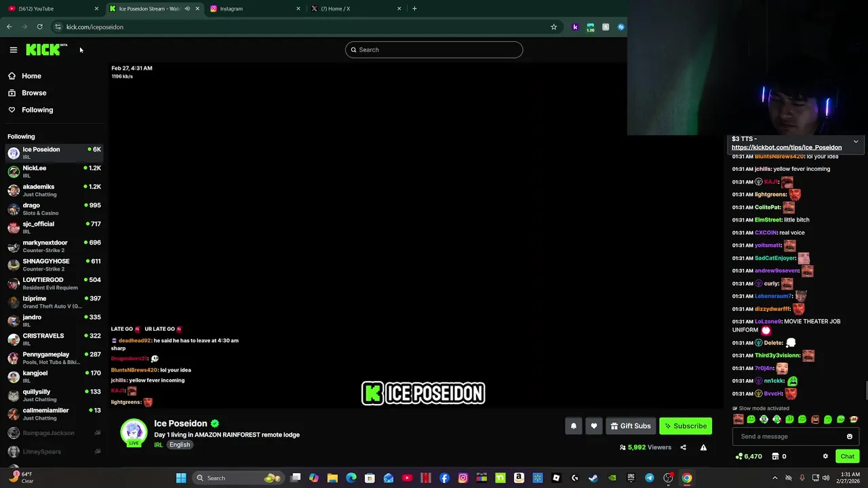Open Amazon app from taskbar

pos(519,478)
